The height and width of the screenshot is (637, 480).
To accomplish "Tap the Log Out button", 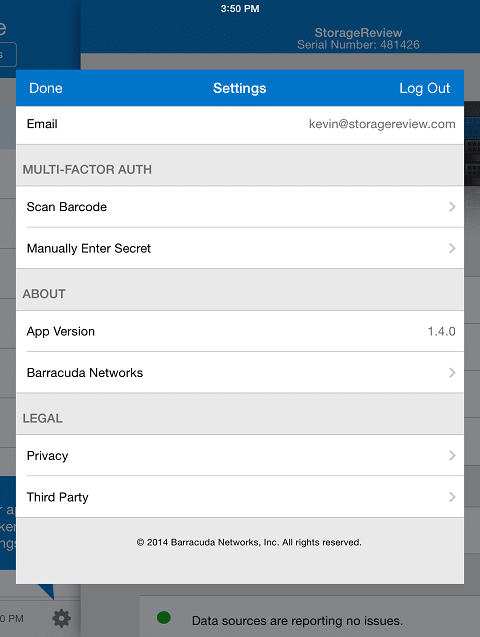I will (x=424, y=88).
